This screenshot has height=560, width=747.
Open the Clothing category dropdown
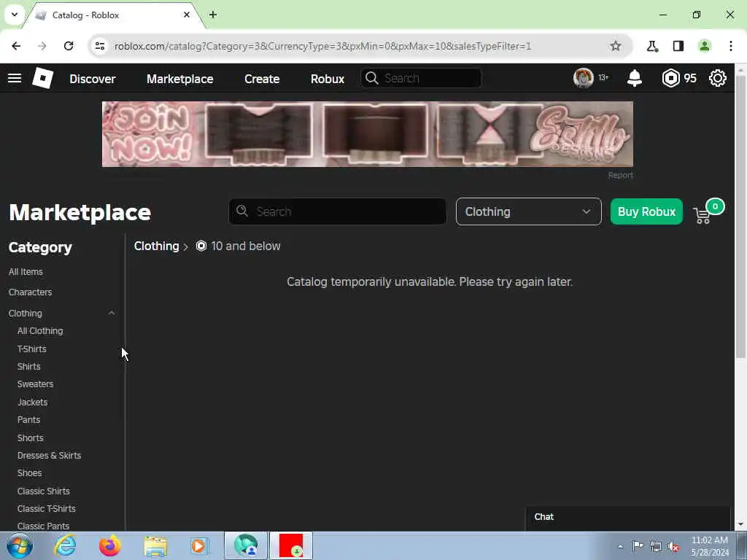528,211
